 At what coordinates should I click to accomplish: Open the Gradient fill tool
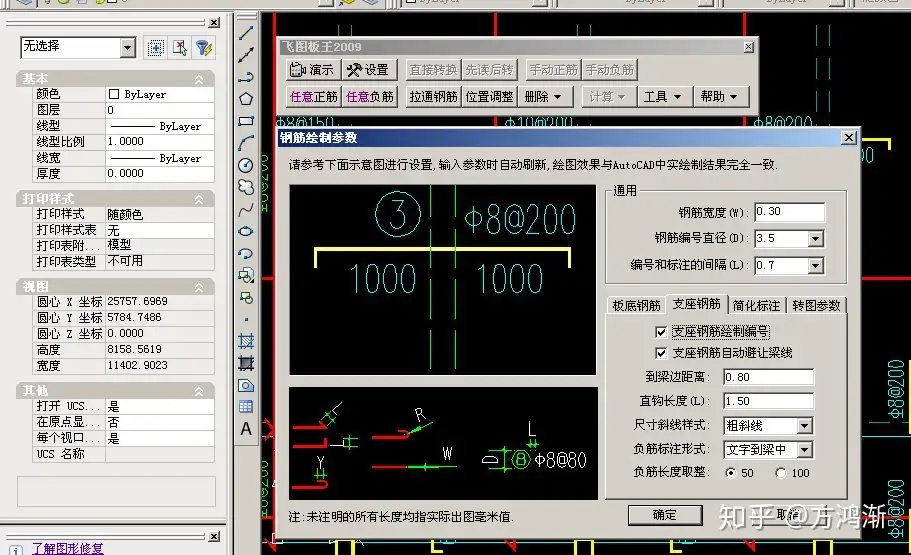246,363
